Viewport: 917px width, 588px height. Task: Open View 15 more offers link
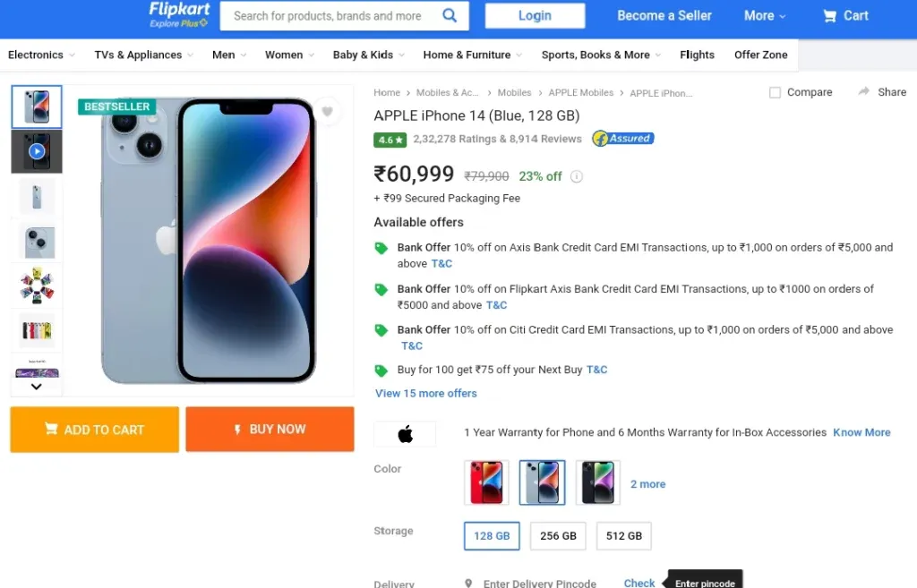(425, 394)
